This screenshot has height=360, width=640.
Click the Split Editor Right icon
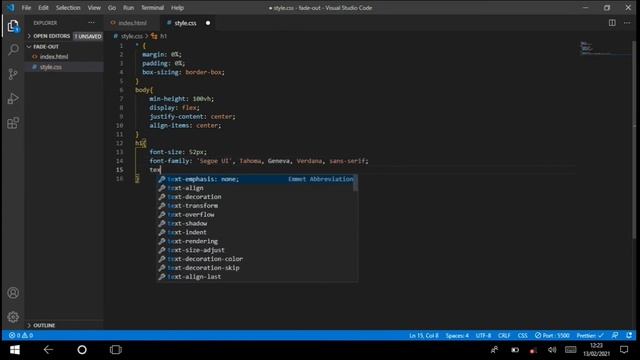612,23
